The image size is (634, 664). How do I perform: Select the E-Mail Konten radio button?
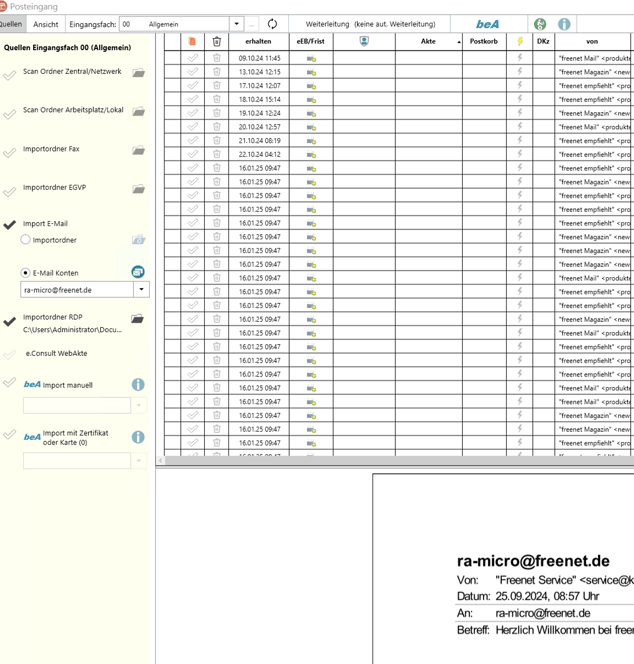[x=25, y=273]
